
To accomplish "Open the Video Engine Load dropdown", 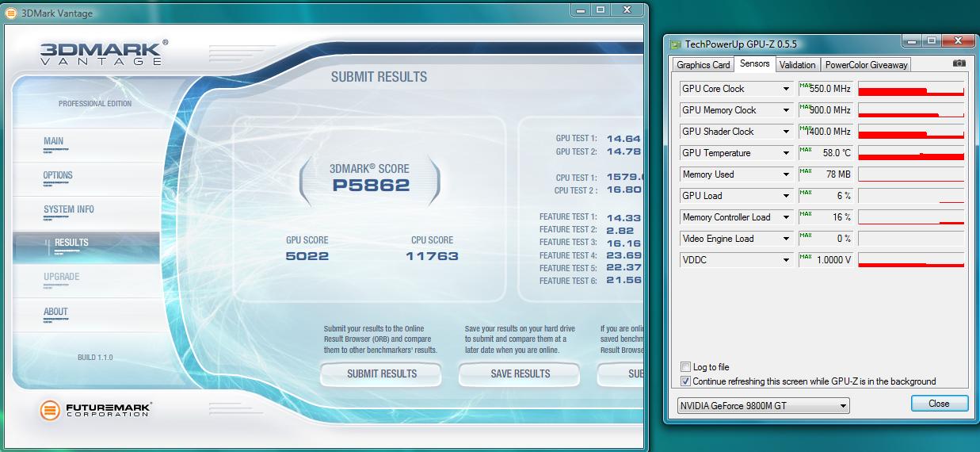I will pyautogui.click(x=786, y=239).
